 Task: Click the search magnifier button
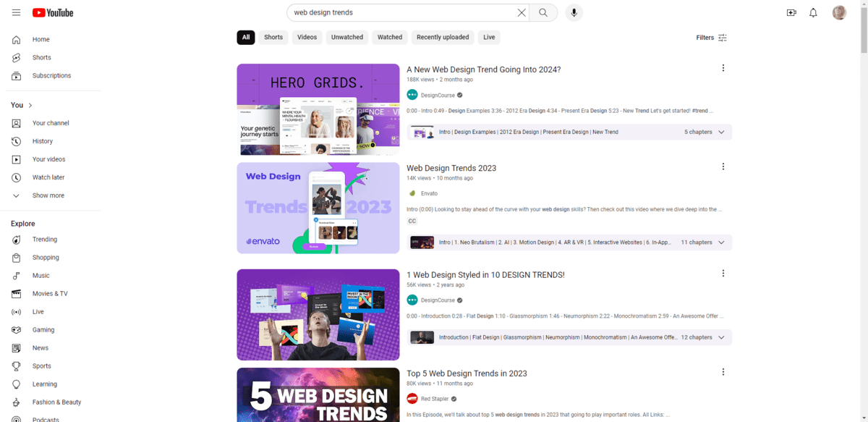click(543, 12)
